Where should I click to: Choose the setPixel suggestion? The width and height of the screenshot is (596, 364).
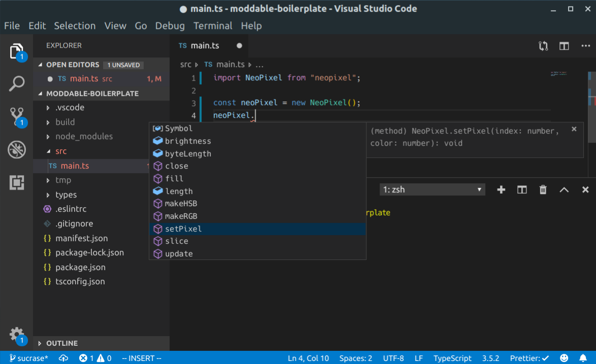258,229
